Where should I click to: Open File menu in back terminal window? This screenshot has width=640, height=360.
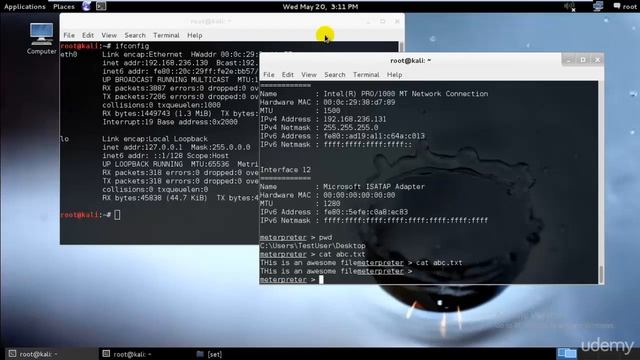click(69, 36)
